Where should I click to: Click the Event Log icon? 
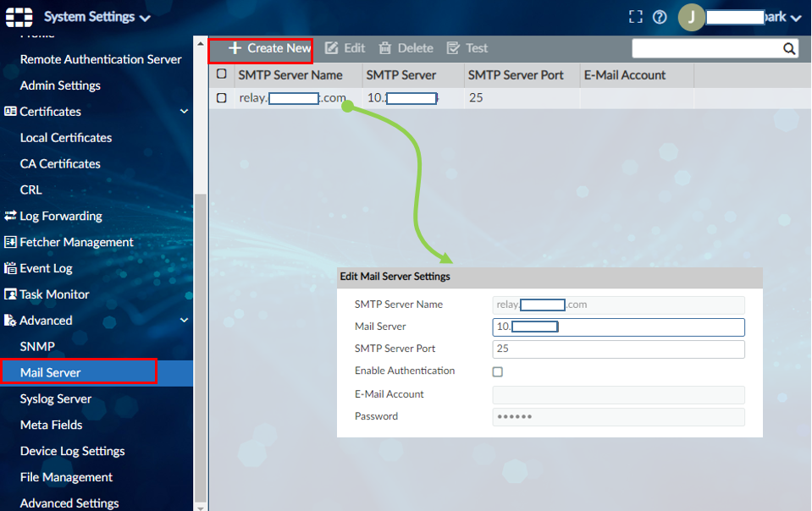10,268
